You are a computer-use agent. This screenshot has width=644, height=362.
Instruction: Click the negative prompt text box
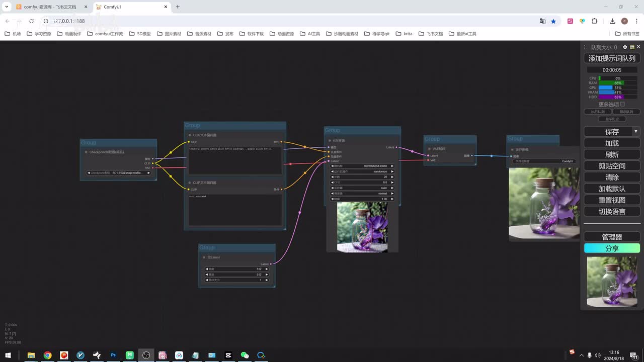235,210
